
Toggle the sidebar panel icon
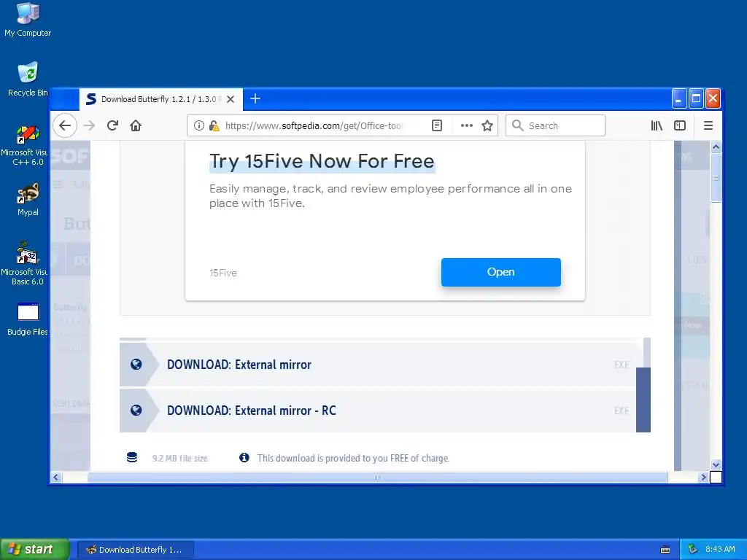[680, 125]
